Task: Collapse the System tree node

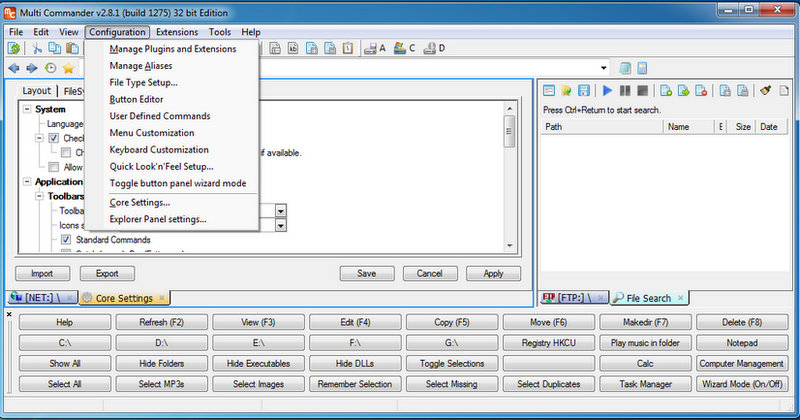Action: (27, 109)
